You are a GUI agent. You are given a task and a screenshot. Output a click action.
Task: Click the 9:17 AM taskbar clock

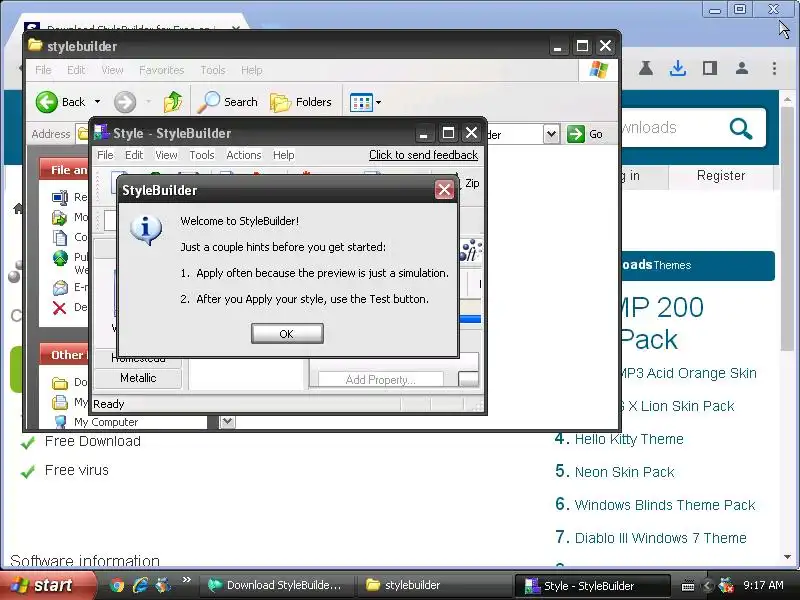(x=763, y=585)
